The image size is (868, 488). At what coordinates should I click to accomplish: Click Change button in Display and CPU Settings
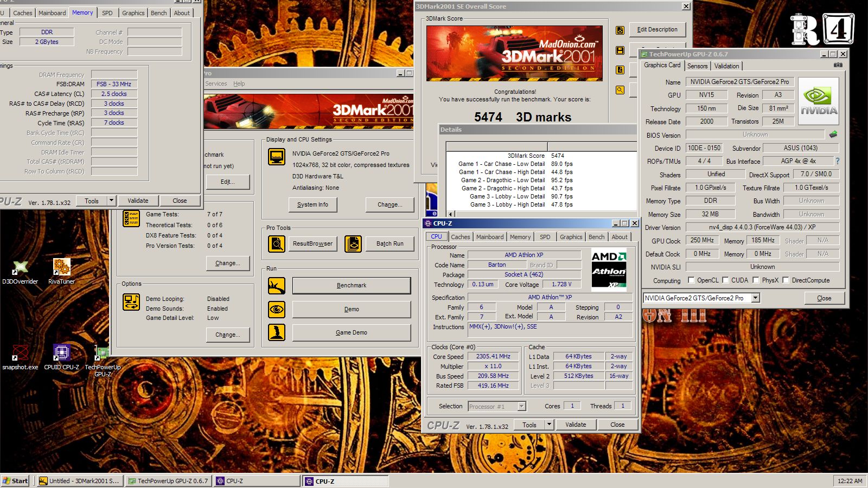pyautogui.click(x=390, y=204)
